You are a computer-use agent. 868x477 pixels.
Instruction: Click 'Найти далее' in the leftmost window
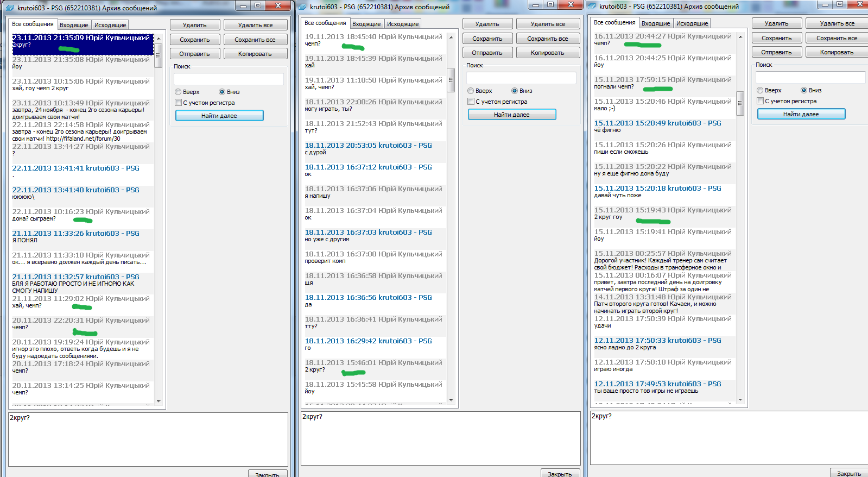click(219, 116)
